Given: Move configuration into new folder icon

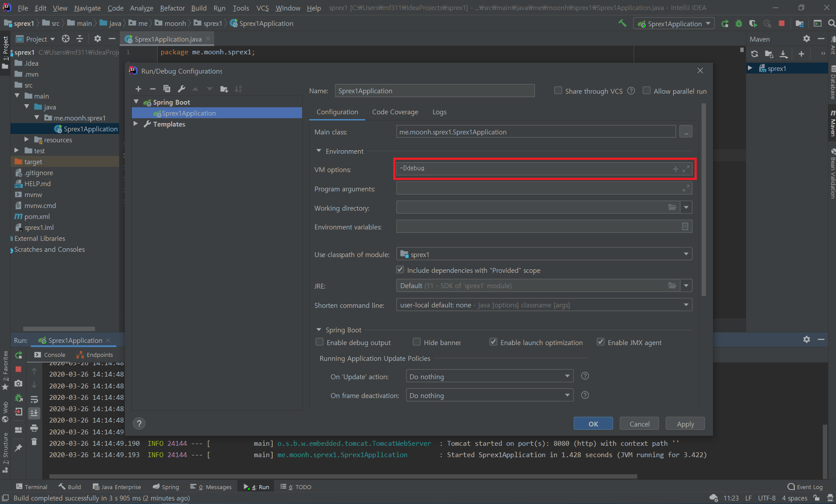Looking at the screenshot, I should click(x=224, y=89).
